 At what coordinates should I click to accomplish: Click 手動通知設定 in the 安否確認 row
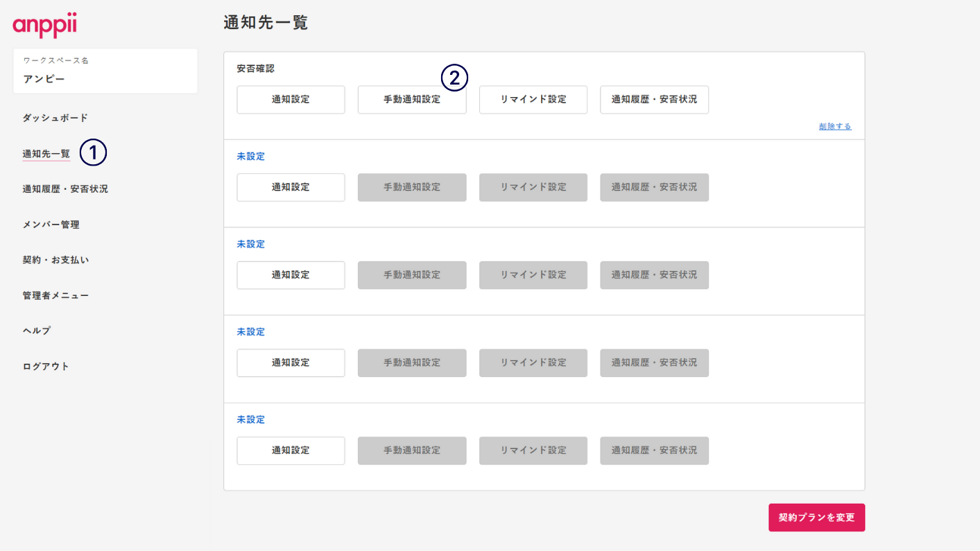point(412,100)
